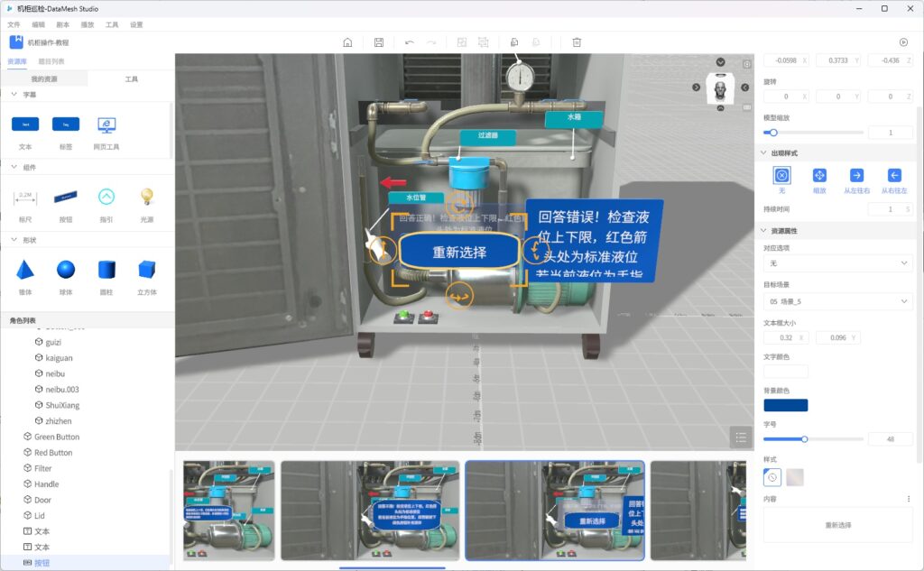Click the 重新选择 button in the 3D scene
The width and height of the screenshot is (924, 571).
click(x=459, y=253)
